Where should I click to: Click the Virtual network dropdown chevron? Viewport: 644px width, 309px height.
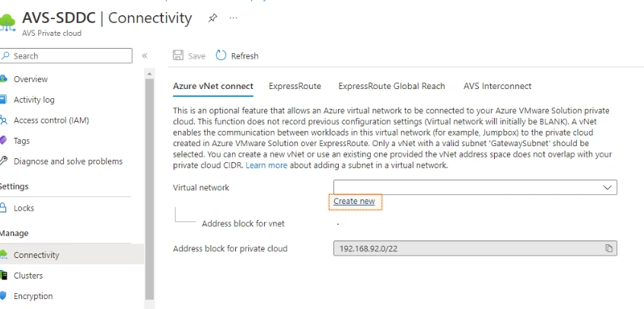coord(607,187)
